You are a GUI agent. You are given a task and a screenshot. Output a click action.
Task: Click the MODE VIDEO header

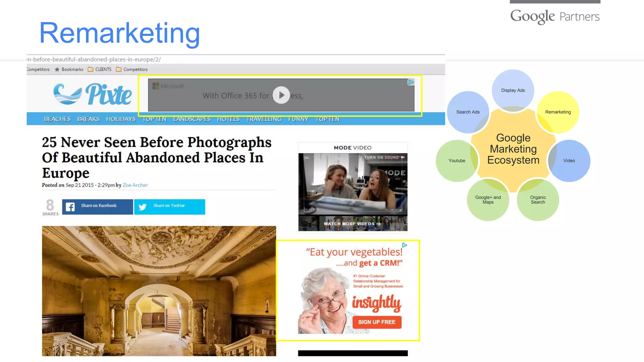[x=353, y=148]
